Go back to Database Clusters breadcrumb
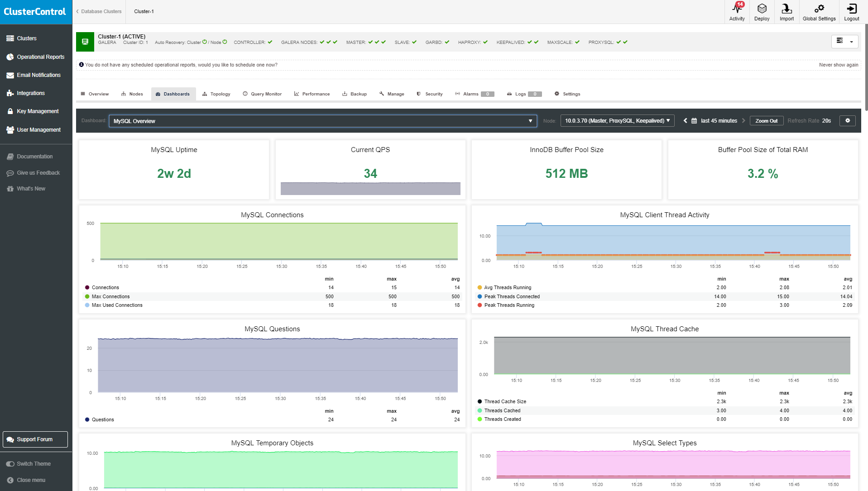Screen dimensions: 868x491 point(99,12)
